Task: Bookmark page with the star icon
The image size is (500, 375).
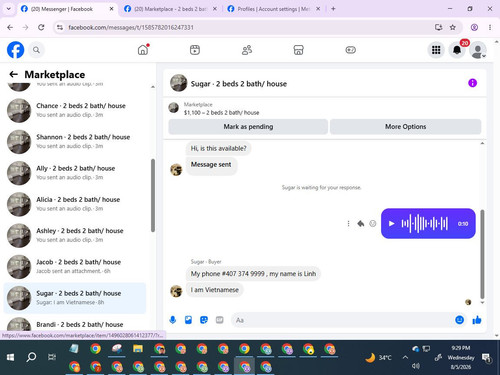Action: click(x=452, y=27)
